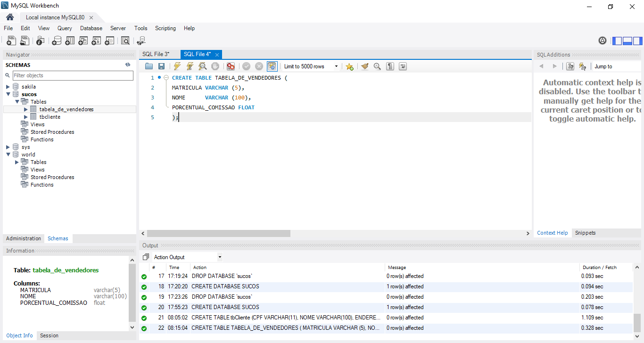
Task: Create a new stored procedure icon
Action: [x=96, y=41]
